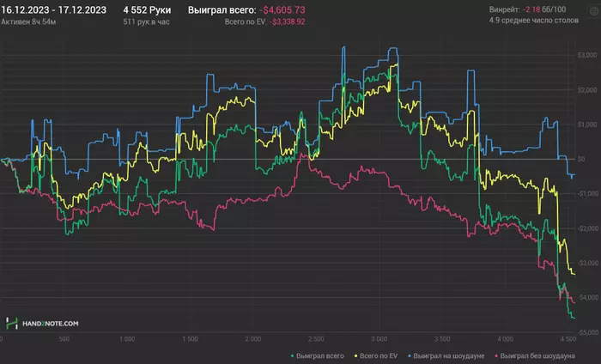Toggle the Выиграл на шоудауне series label
The width and height of the screenshot is (601, 364).
pyautogui.click(x=449, y=356)
